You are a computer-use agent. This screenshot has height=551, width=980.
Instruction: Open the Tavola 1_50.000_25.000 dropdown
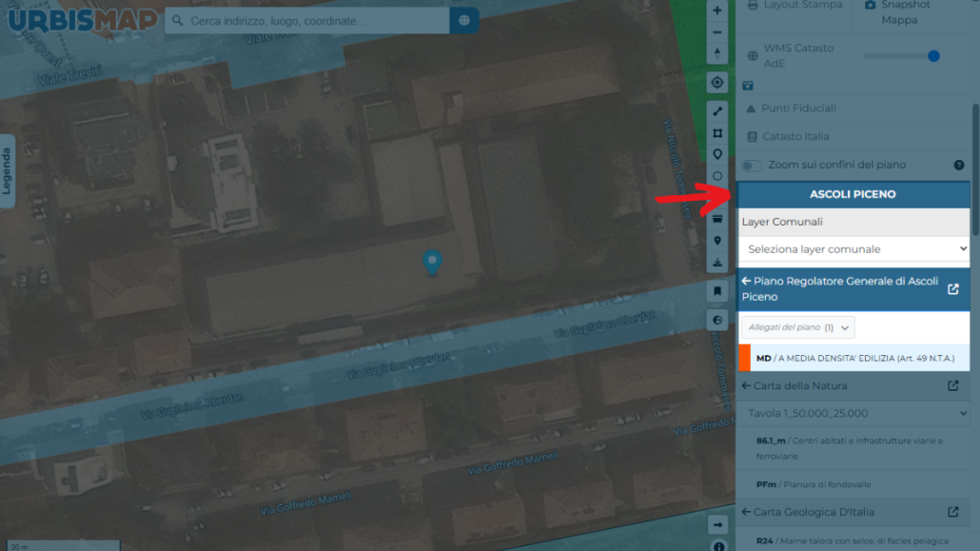click(853, 413)
